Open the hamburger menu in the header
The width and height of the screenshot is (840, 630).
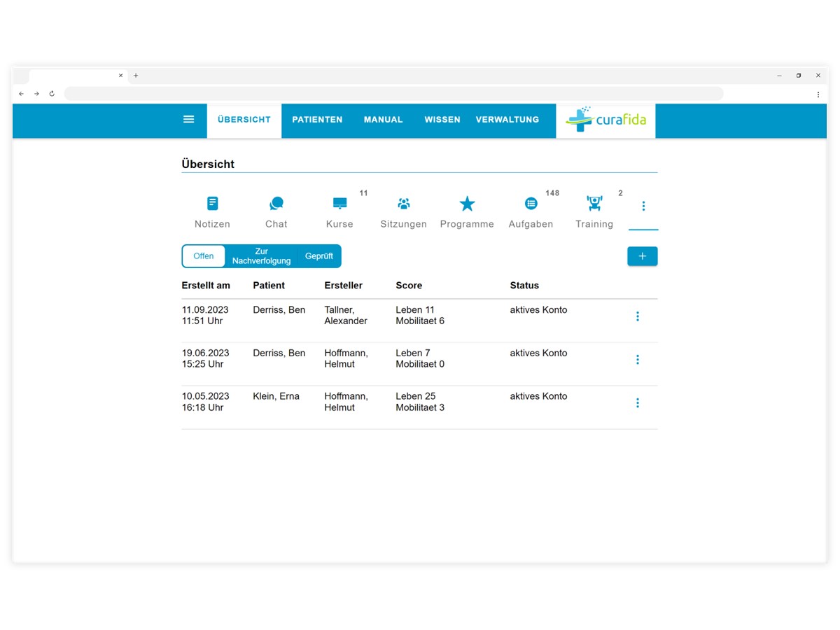[188, 120]
